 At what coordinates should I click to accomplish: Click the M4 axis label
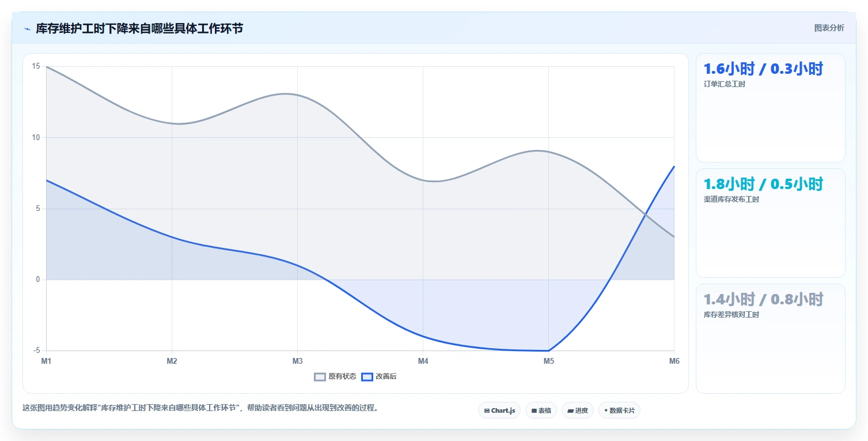[423, 361]
